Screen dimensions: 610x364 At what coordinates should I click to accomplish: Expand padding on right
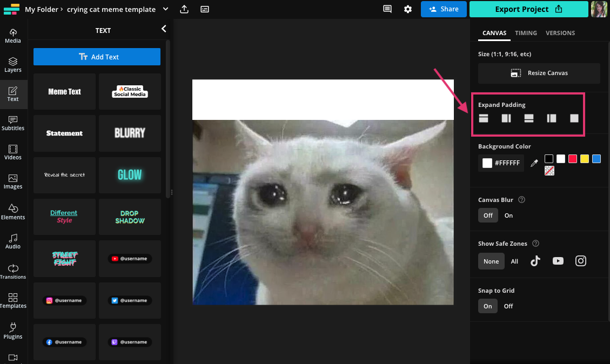tap(506, 118)
